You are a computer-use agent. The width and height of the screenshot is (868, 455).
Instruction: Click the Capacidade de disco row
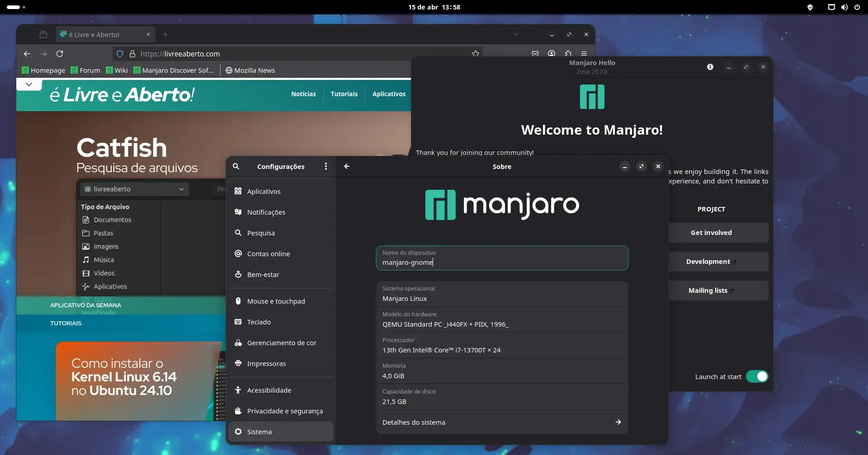click(502, 397)
